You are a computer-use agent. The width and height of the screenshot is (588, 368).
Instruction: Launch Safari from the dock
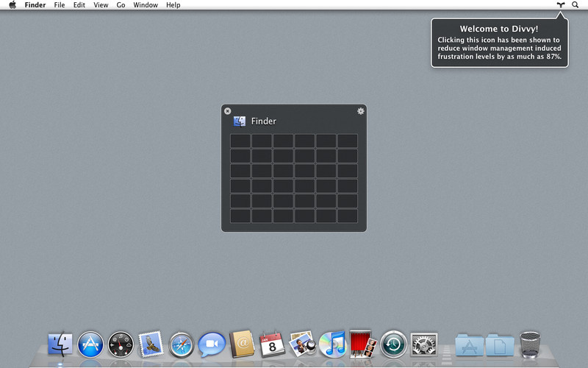pos(181,344)
